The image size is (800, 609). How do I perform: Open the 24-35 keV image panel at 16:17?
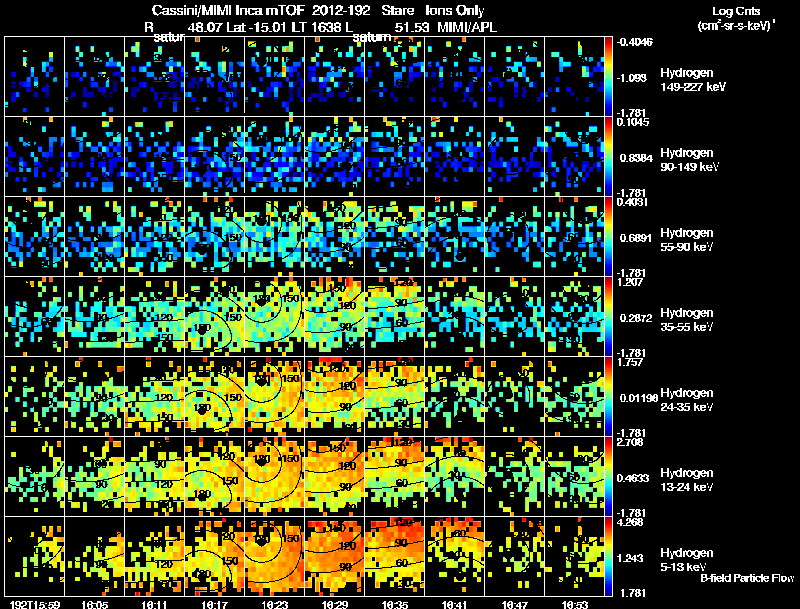click(x=214, y=396)
